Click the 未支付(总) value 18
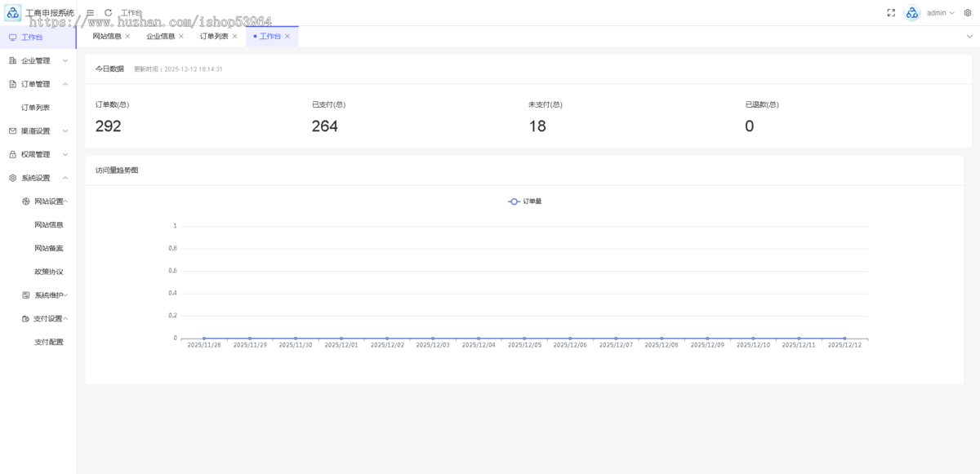The height and width of the screenshot is (474, 980). click(537, 126)
